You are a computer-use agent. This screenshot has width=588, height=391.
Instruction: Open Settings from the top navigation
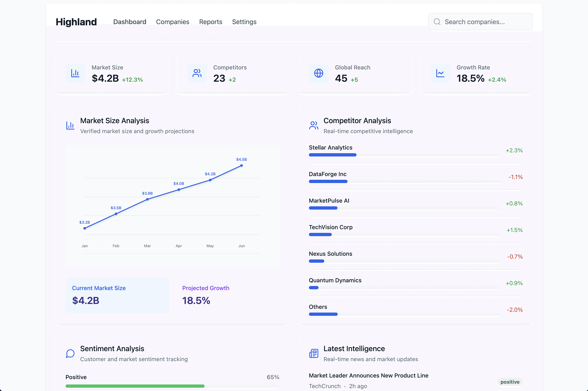pyautogui.click(x=244, y=22)
